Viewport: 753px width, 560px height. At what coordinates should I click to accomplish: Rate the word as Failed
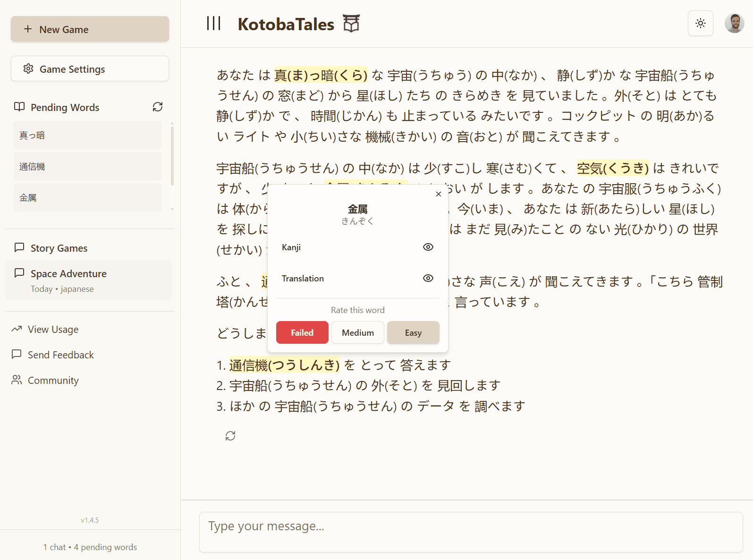[302, 332]
